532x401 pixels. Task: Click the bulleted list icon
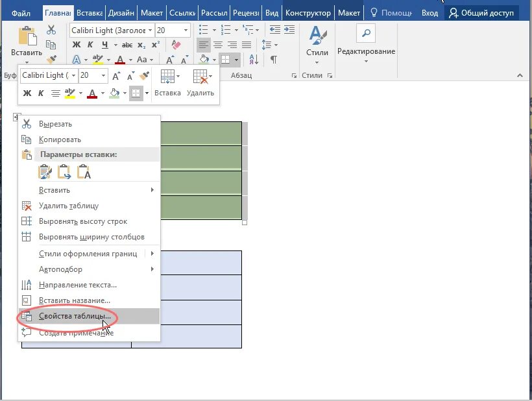203,30
